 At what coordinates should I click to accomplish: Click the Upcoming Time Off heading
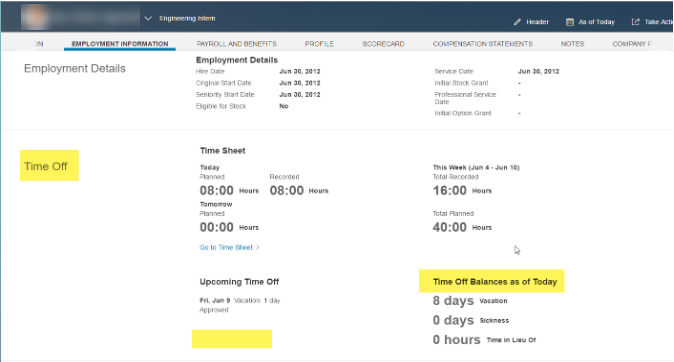pos(239,282)
